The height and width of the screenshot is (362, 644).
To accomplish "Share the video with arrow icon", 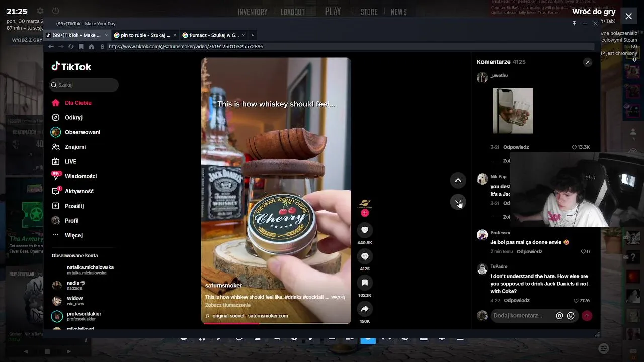I will tap(365, 309).
